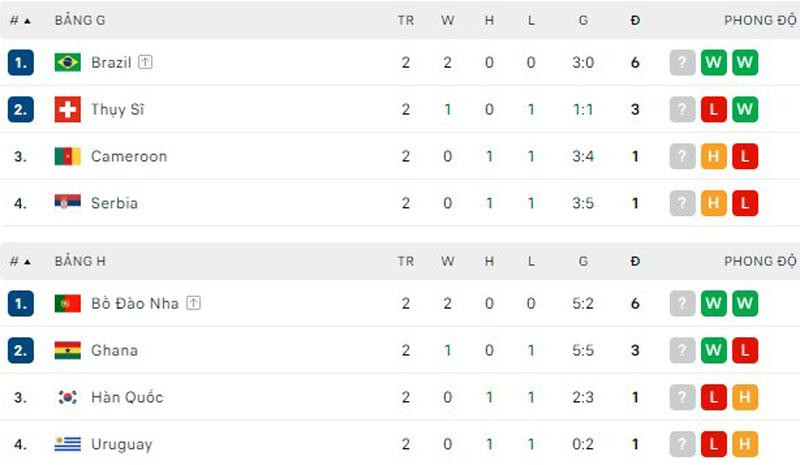Click the PHONG ĐỘ header in Bảng G

click(x=761, y=21)
